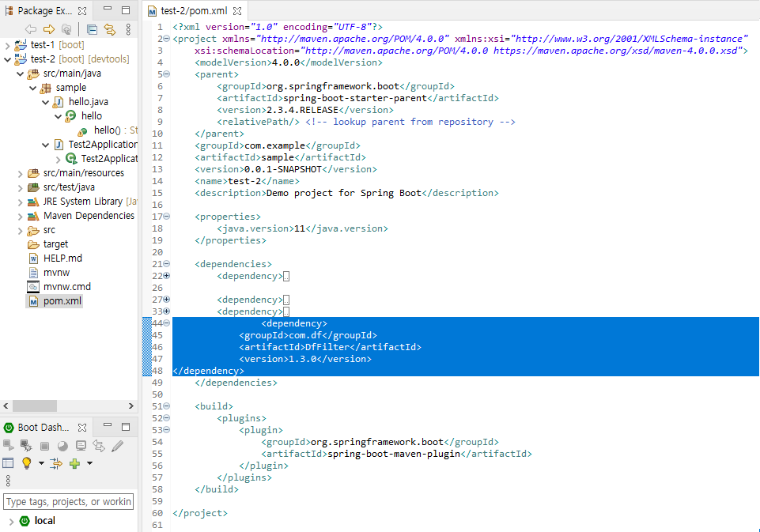Viewport: 760px width, 532px height.
Task: Click the Boot Dashboard tag filter field
Action: point(68,501)
